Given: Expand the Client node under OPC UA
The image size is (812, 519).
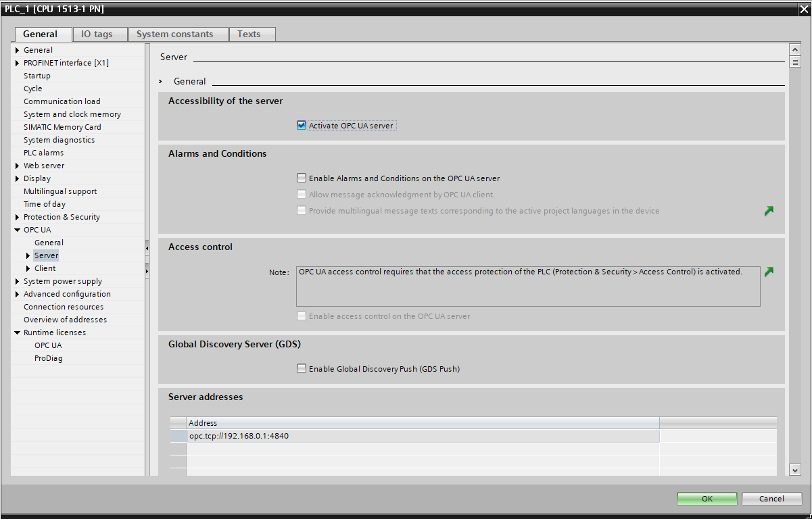Looking at the screenshot, I should (28, 268).
